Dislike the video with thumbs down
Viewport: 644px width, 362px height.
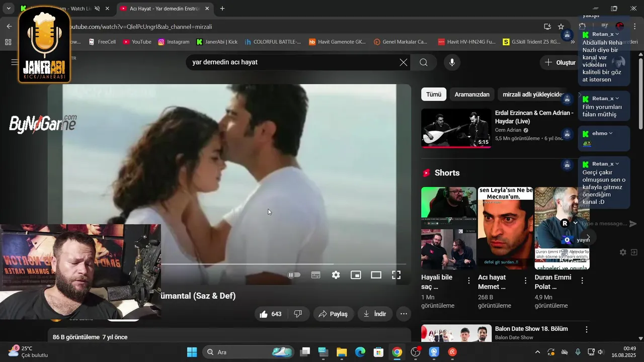tap(298, 314)
